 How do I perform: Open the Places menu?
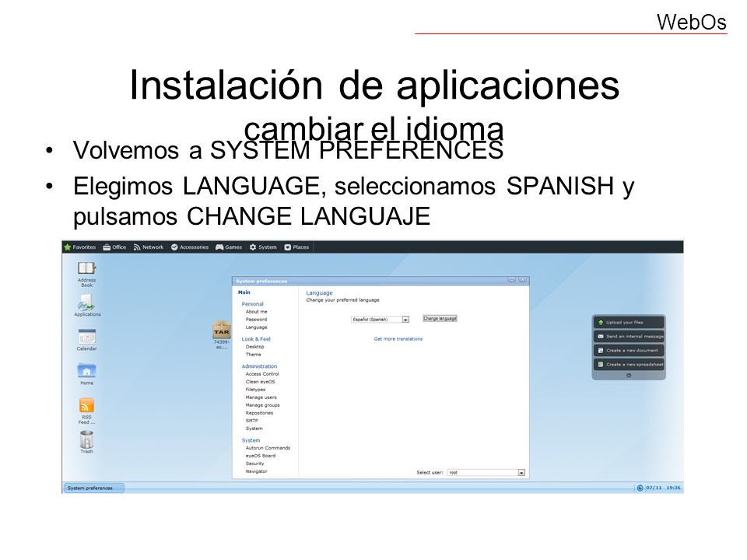(x=296, y=247)
